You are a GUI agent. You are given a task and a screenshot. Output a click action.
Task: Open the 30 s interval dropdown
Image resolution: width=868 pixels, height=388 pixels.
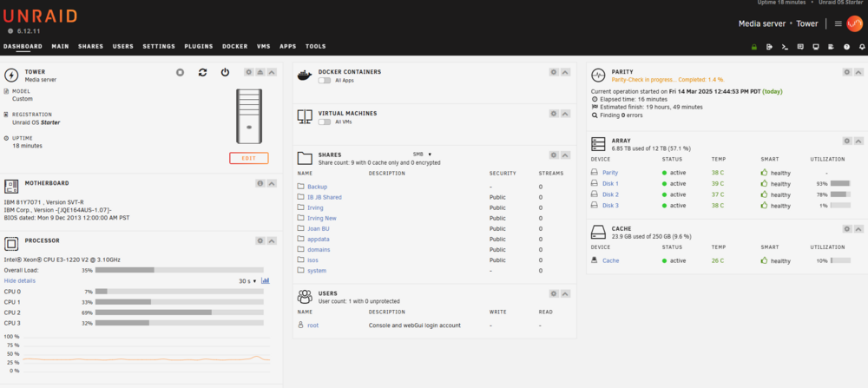click(x=247, y=281)
